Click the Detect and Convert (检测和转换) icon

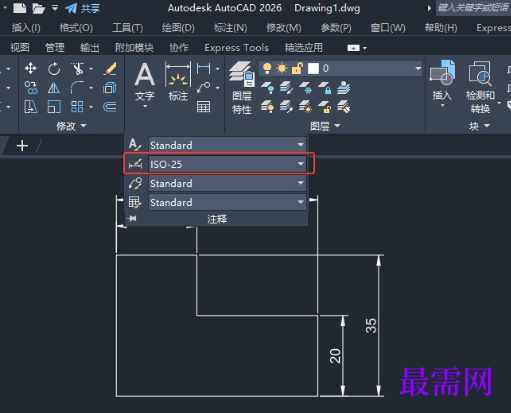pos(480,87)
